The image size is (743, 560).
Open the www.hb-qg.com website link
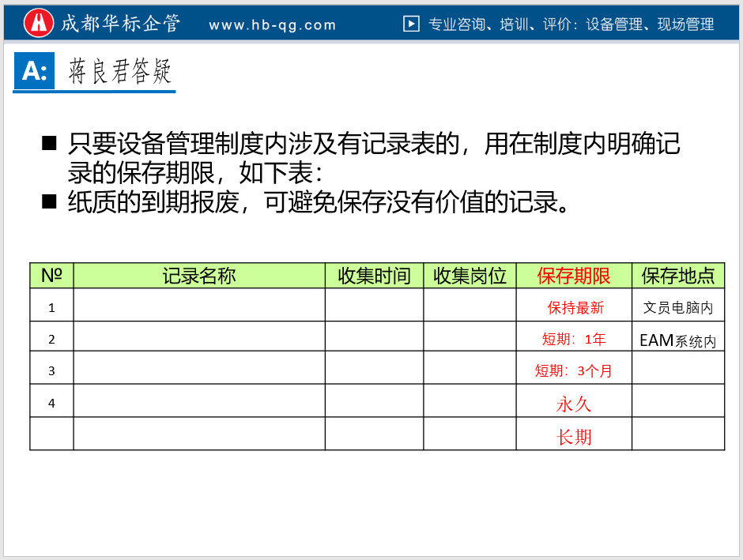point(273,24)
